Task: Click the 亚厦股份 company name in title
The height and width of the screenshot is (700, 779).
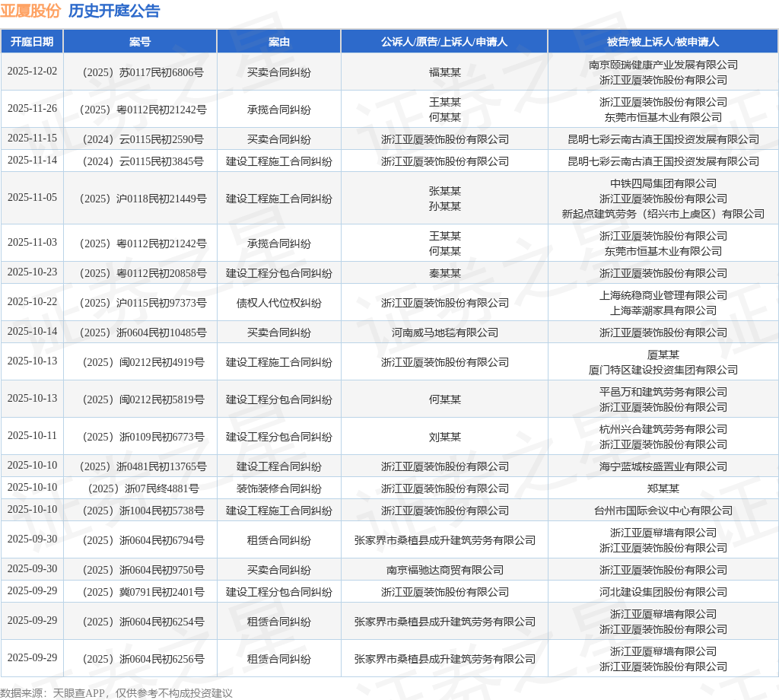Action: pos(30,11)
